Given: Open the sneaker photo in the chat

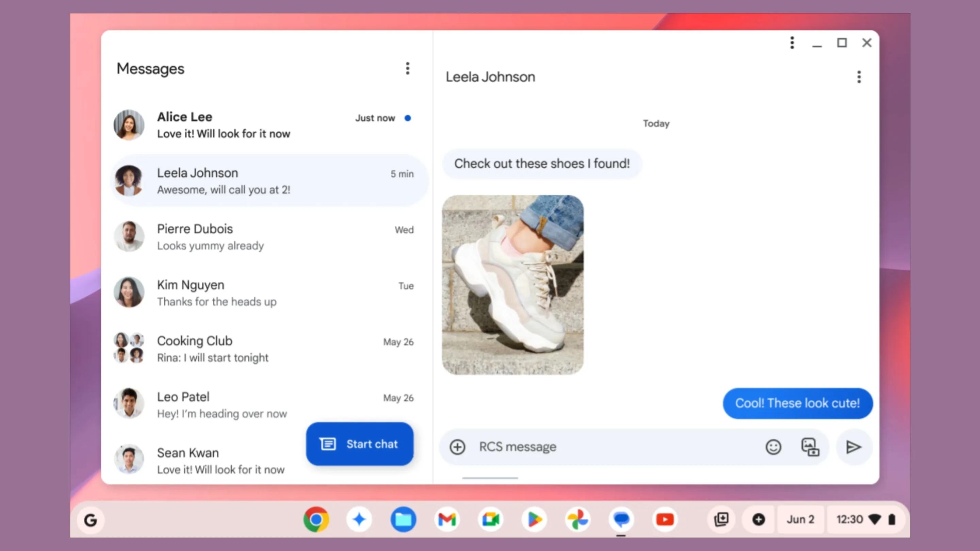Looking at the screenshot, I should pyautogui.click(x=512, y=285).
